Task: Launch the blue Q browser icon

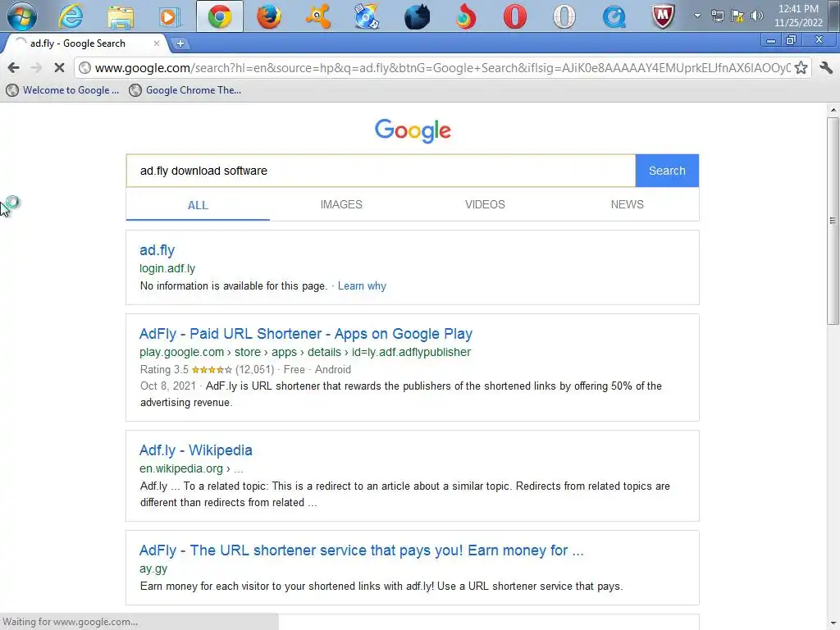Action: click(x=614, y=16)
